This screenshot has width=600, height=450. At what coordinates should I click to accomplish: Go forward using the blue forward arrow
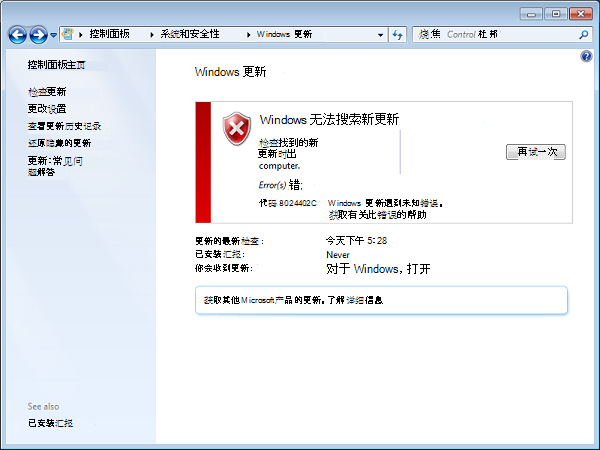(x=39, y=35)
